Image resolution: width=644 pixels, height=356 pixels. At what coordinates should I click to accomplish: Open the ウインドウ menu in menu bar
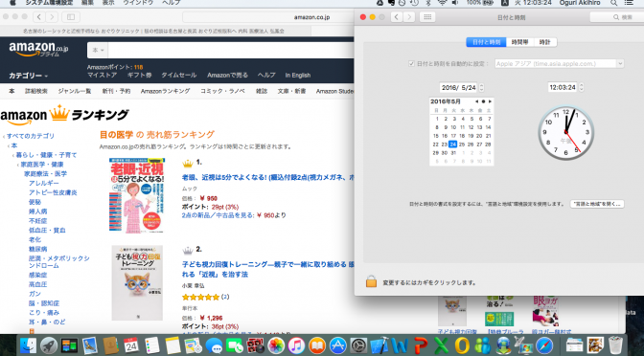[138, 3]
